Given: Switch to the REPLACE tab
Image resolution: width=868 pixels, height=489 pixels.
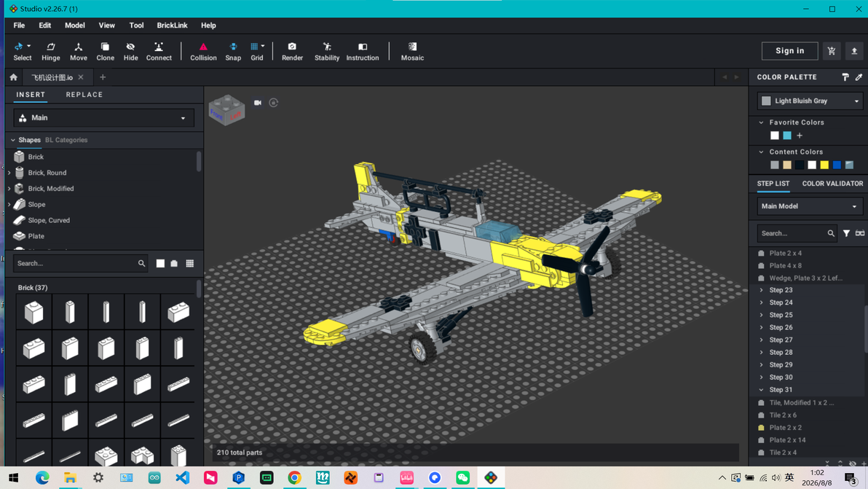Looking at the screenshot, I should point(84,95).
